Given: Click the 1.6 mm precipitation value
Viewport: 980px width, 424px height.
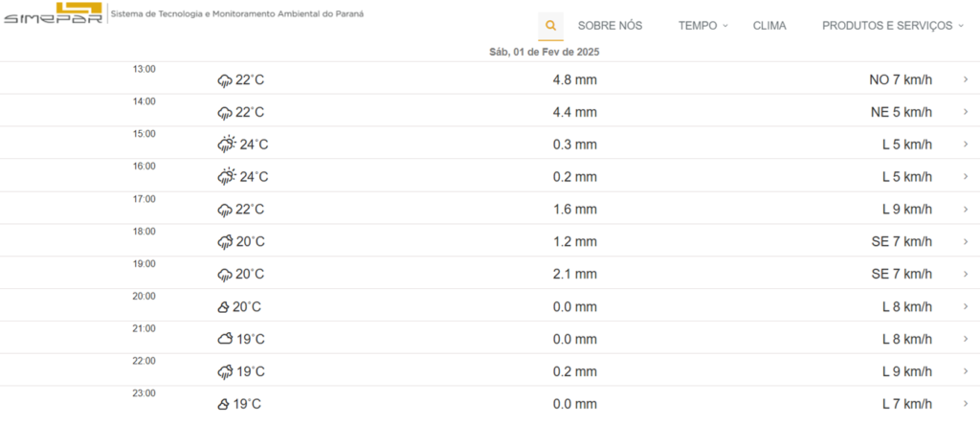Looking at the screenshot, I should coord(575,210).
